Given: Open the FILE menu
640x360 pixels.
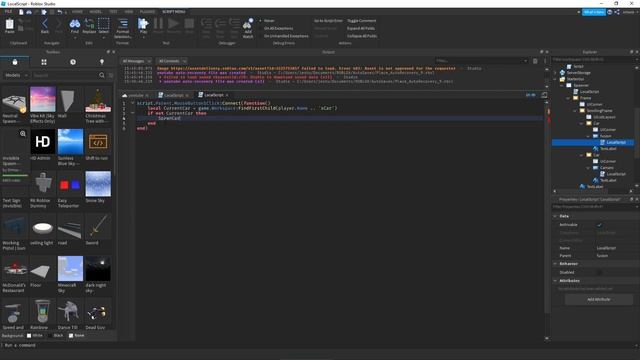Looking at the screenshot, I should (x=8, y=12).
